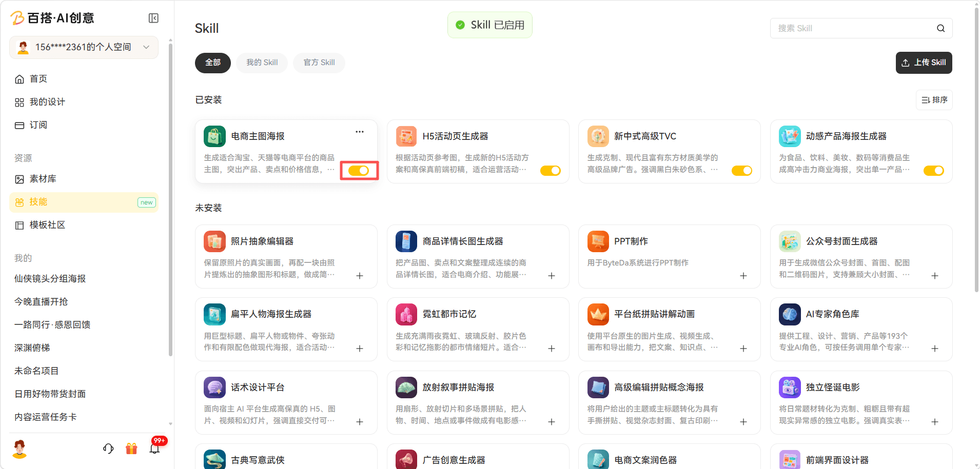Click the search magnifier in Skill search
980x469 pixels.
point(940,28)
